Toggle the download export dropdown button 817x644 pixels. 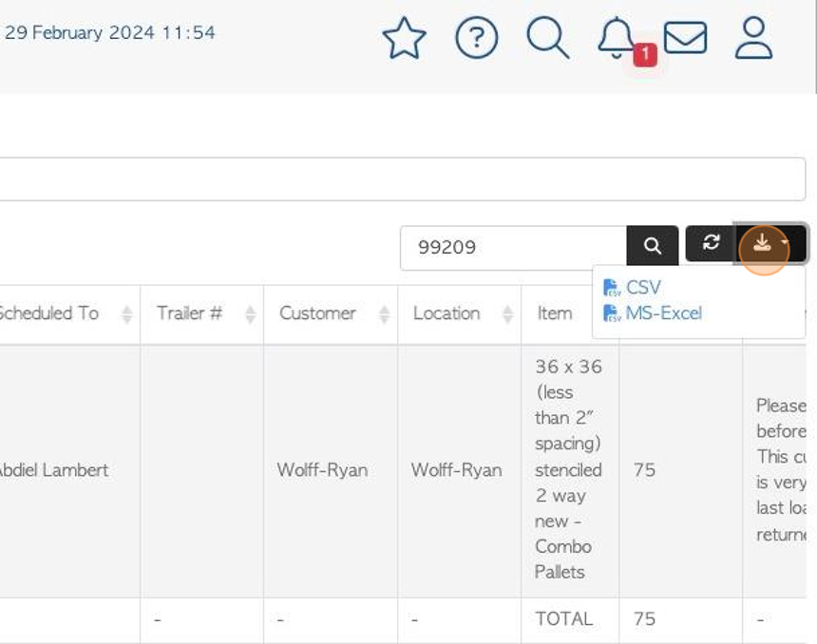click(x=770, y=243)
